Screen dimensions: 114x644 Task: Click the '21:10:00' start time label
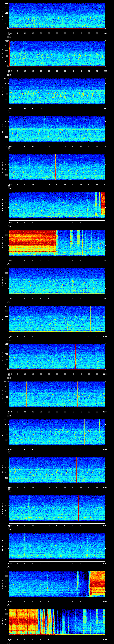tap(9, 374)
